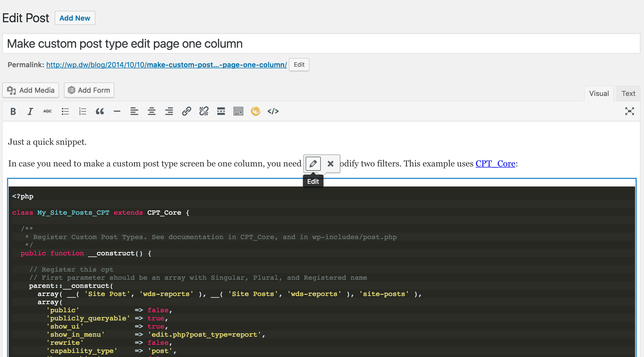Viewport: 644px width, 357px height.
Task: Switch to the Visual editor tab
Action: pos(599,93)
